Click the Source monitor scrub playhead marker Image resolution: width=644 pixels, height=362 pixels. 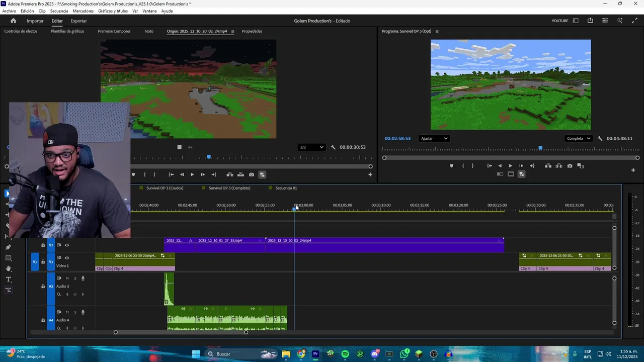point(209,157)
